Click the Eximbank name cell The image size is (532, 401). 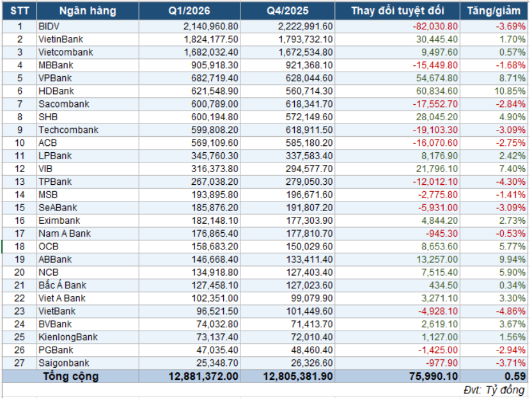[x=88, y=221]
